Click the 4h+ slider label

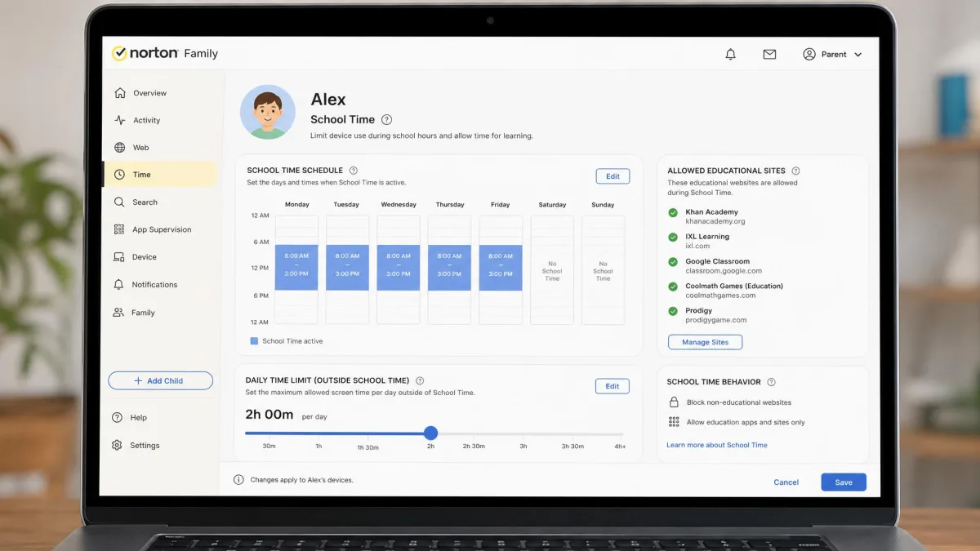coord(620,446)
